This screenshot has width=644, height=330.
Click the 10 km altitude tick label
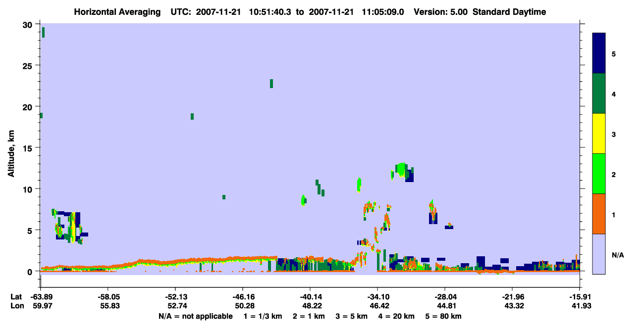[x=28, y=189]
